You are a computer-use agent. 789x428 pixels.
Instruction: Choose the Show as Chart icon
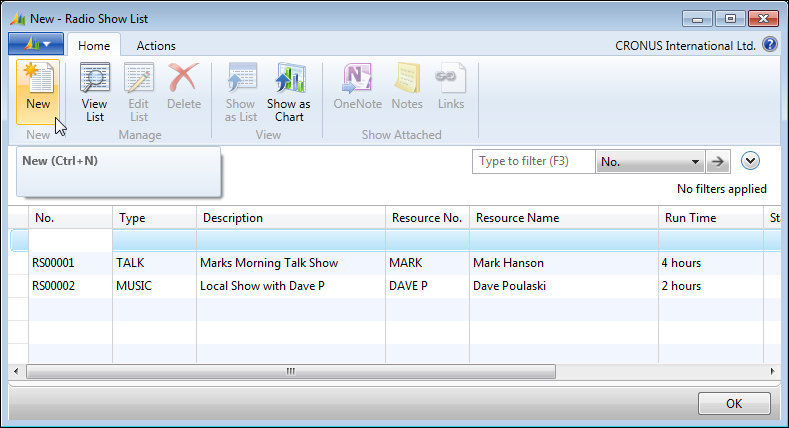point(289,78)
